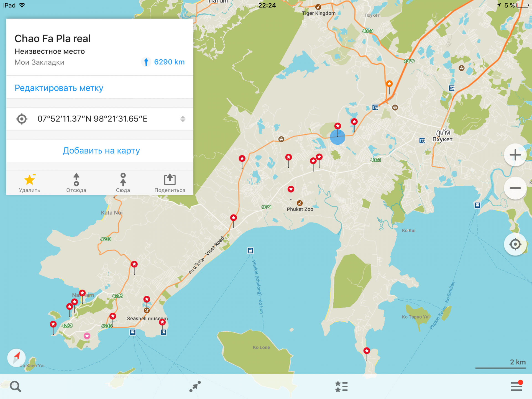Image resolution: width=532 pixels, height=399 pixels.
Task: Select the pink bookmark pin
Action: 87,336
